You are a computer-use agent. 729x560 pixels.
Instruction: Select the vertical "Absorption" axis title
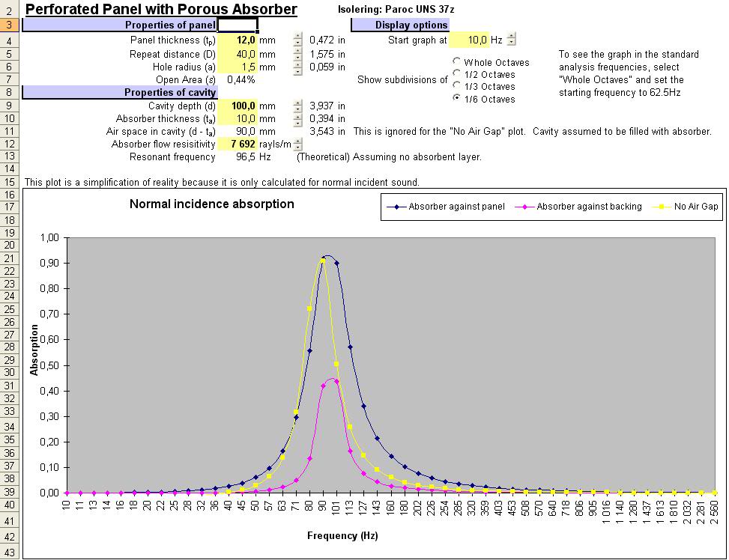point(34,350)
